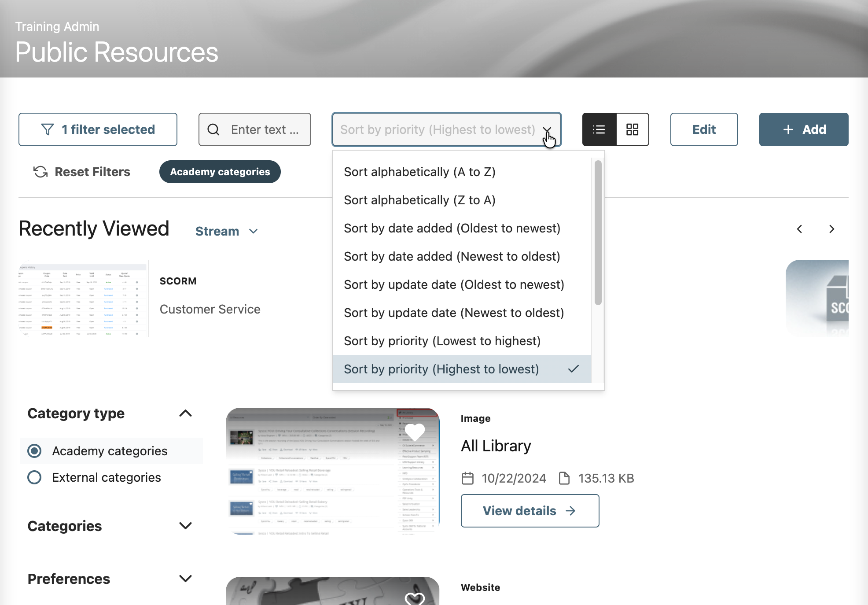868x605 pixels.
Task: Favorite the All Library image with heart
Action: (x=415, y=432)
